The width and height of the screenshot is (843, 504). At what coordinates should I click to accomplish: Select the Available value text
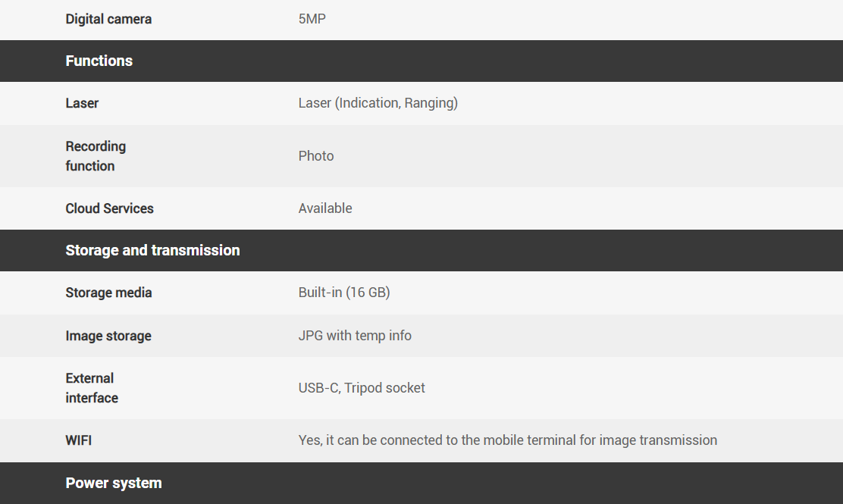(x=325, y=208)
